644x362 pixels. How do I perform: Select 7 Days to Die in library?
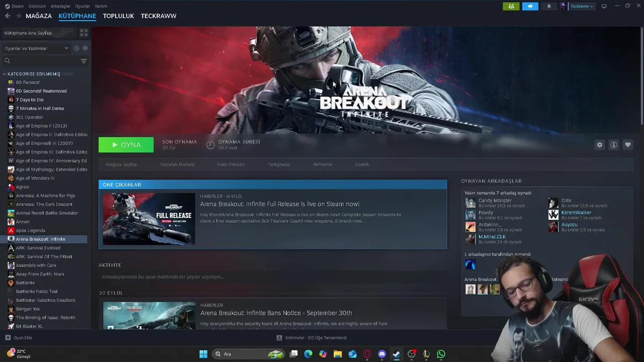click(29, 100)
